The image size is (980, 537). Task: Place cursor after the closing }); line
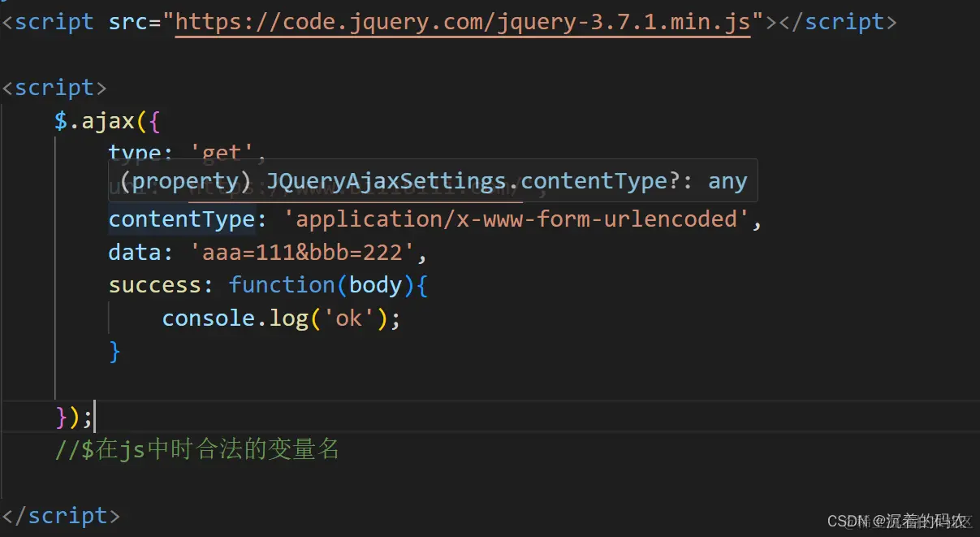point(93,417)
